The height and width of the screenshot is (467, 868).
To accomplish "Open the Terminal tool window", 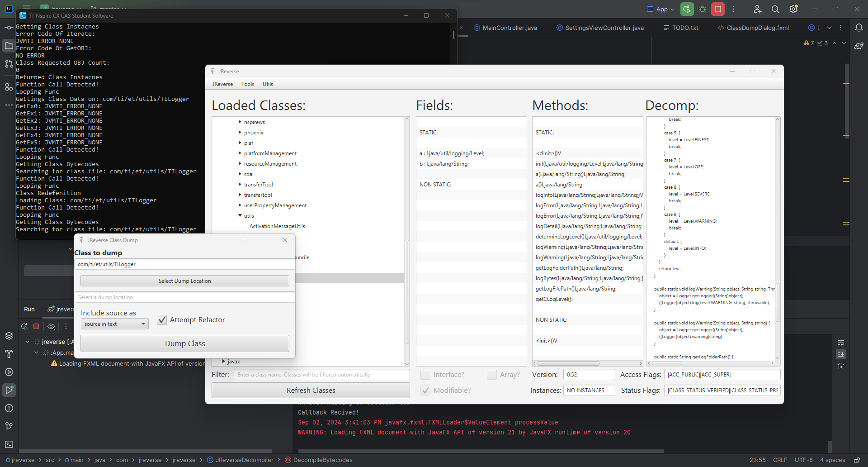I will pyautogui.click(x=9, y=444).
